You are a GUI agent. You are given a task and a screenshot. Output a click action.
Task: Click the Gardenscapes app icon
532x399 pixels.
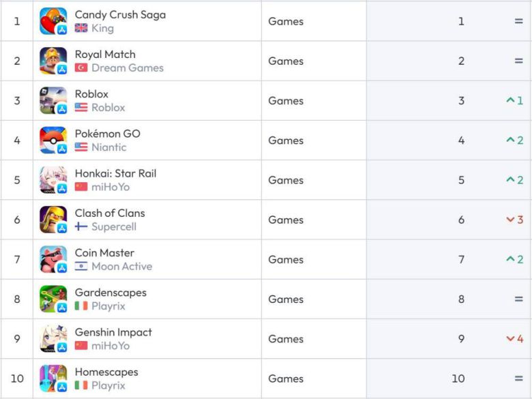[x=53, y=299]
